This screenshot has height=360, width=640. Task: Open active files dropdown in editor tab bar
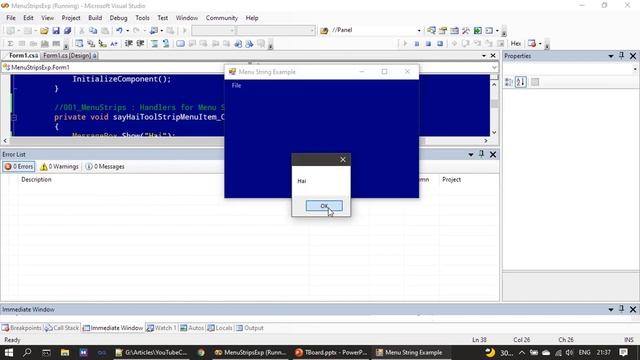click(x=484, y=56)
